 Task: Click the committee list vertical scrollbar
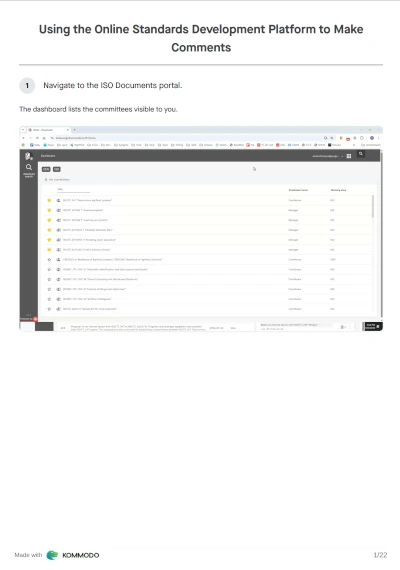point(372,206)
